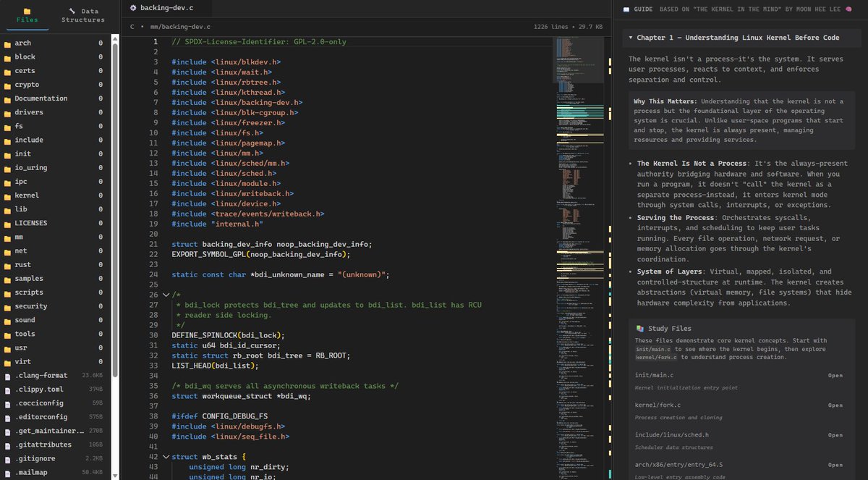Viewport: 868px width, 480px height.
Task: Click the 'LIST_HEAD(bdi_list);' code line
Action: pyautogui.click(x=215, y=366)
